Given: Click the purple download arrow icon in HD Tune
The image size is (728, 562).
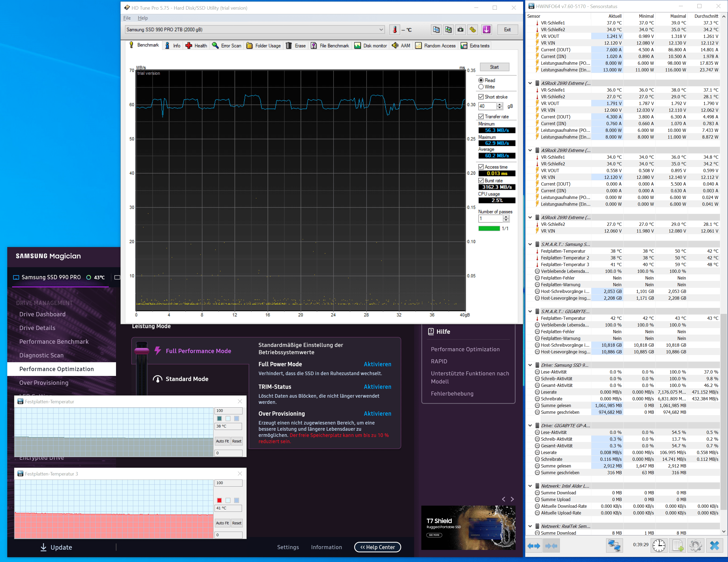Looking at the screenshot, I should tap(486, 30).
